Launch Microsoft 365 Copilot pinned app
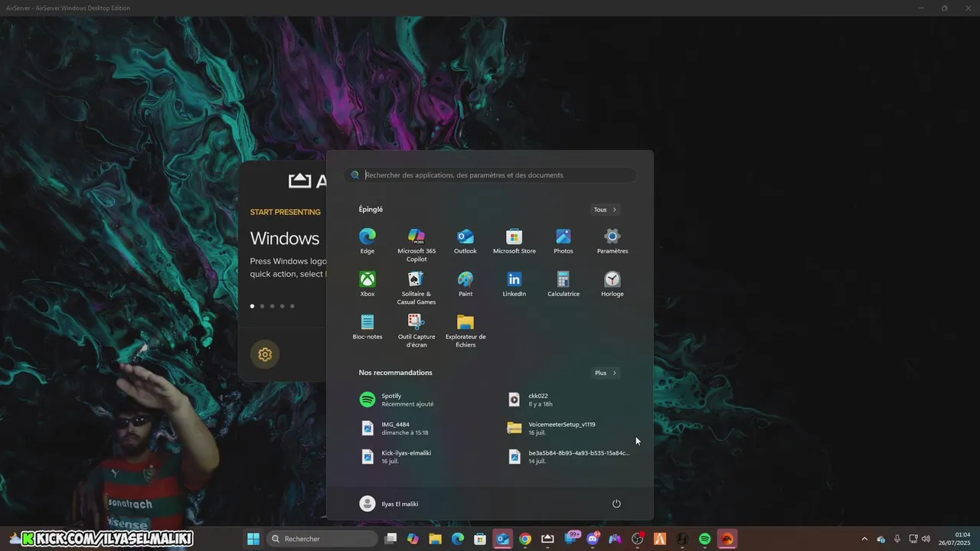The width and height of the screenshot is (980, 551). click(416, 245)
